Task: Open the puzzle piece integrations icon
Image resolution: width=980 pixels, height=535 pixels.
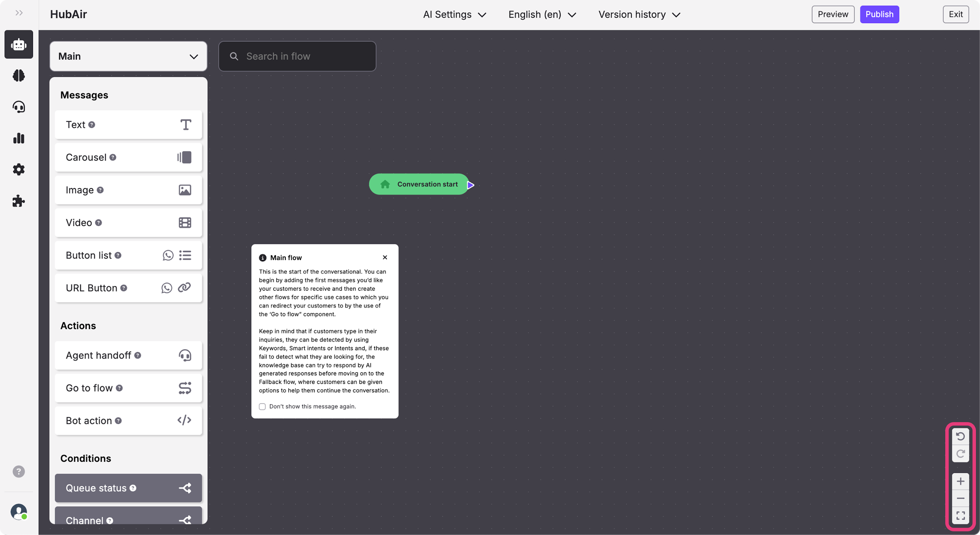Action: tap(19, 201)
